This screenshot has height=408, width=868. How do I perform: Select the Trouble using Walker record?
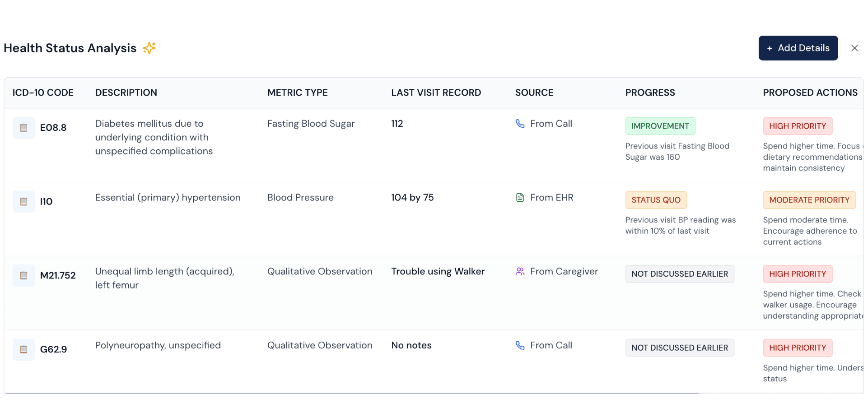coord(438,271)
